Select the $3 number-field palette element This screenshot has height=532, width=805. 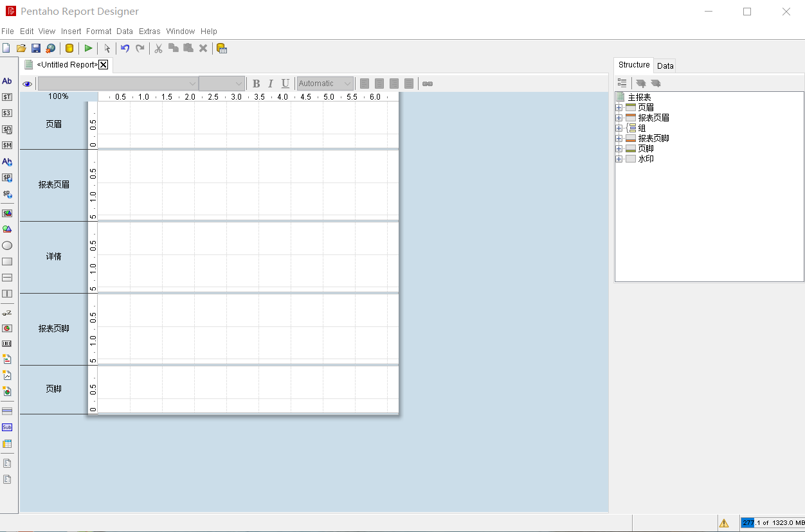click(7, 113)
